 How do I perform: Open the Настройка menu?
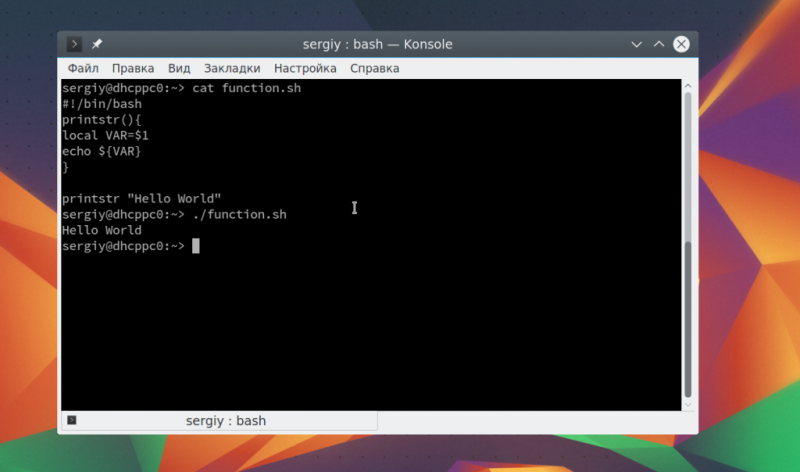pos(305,68)
